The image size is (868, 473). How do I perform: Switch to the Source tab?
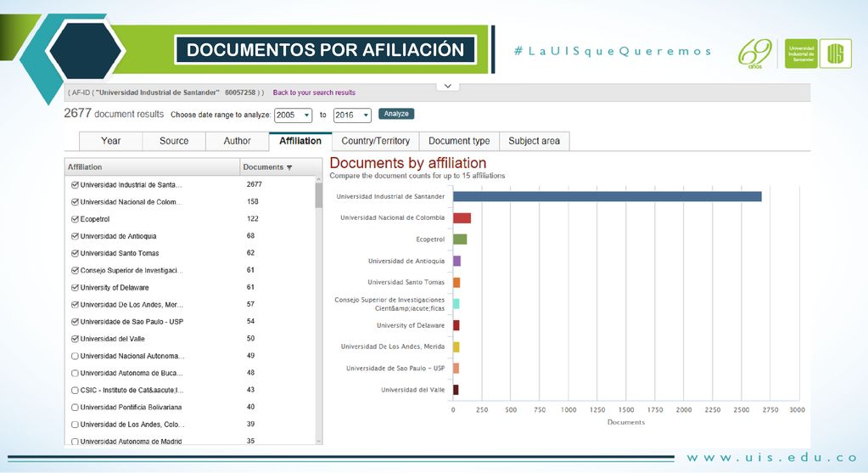coord(174,141)
